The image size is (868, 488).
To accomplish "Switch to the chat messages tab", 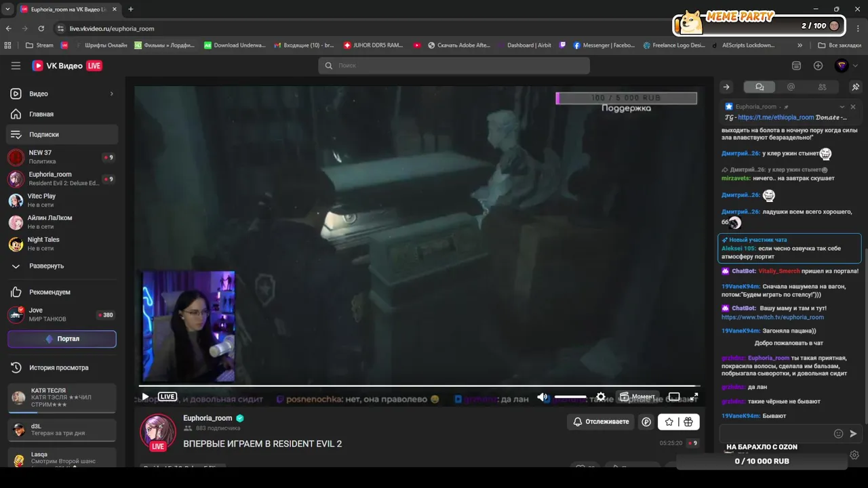I will (x=759, y=87).
